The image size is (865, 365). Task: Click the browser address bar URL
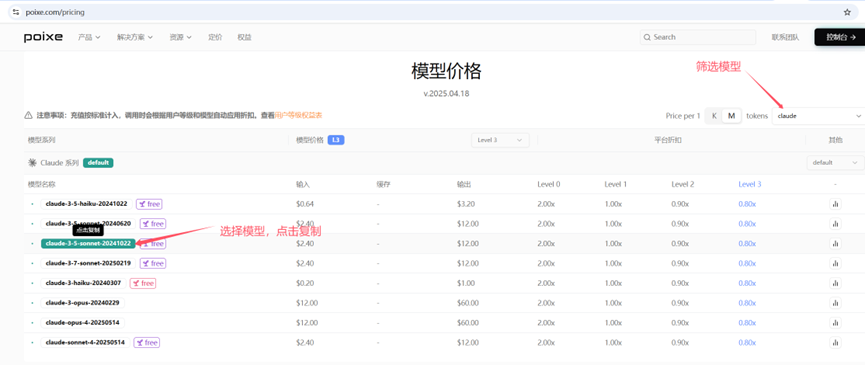55,12
